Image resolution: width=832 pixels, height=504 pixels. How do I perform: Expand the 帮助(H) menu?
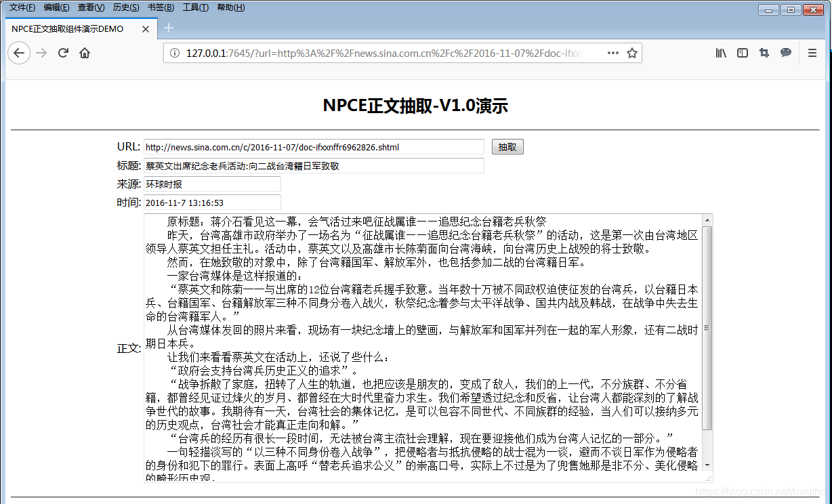click(231, 7)
